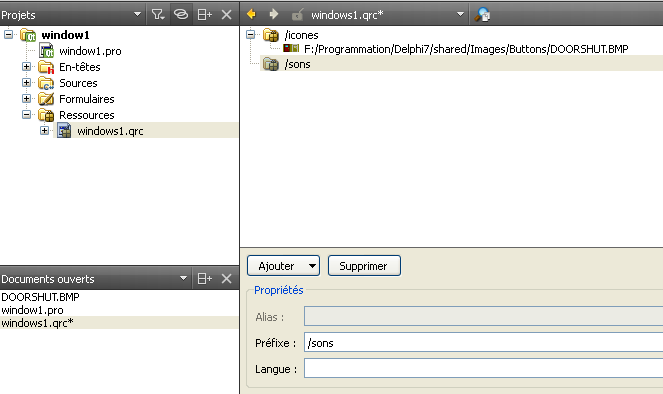Open filter tree options in Projets panel
The width and height of the screenshot is (663, 394).
pos(158,14)
